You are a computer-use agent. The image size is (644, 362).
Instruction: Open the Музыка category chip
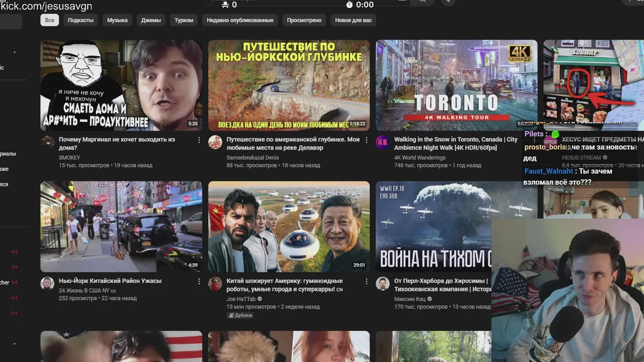pyautogui.click(x=117, y=20)
